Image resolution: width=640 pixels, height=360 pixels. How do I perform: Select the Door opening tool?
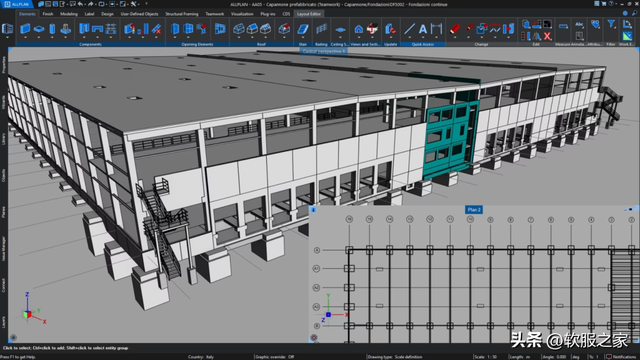(175, 29)
